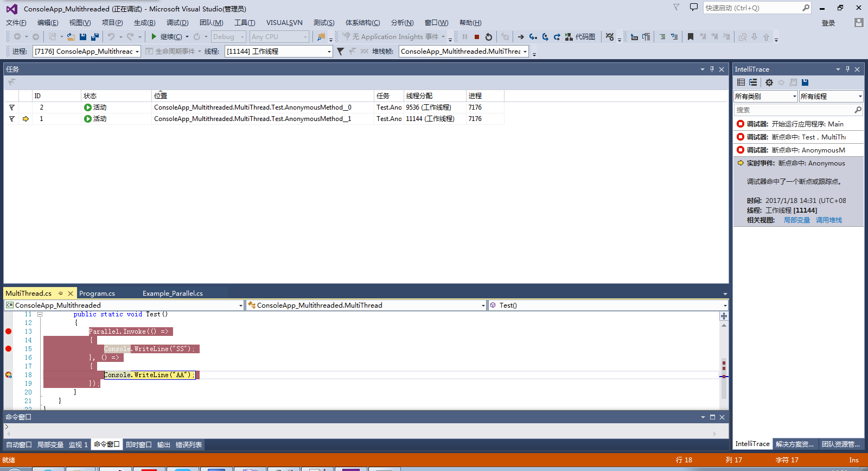This screenshot has height=471, width=868.
Task: Open the 所有线程 thread filter dropdown
Action: pos(831,97)
